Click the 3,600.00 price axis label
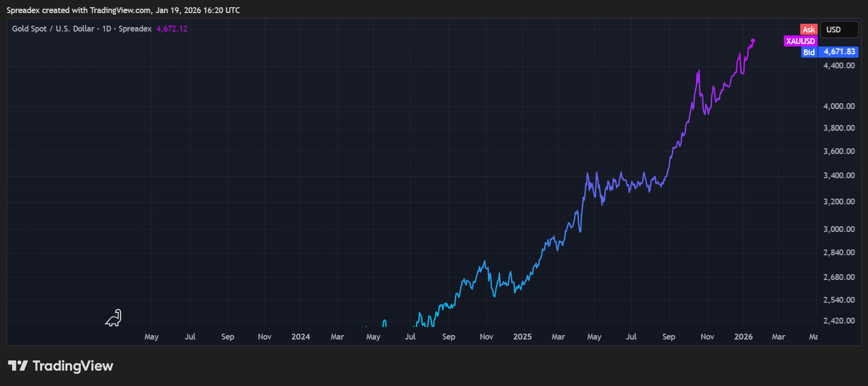 (839, 151)
